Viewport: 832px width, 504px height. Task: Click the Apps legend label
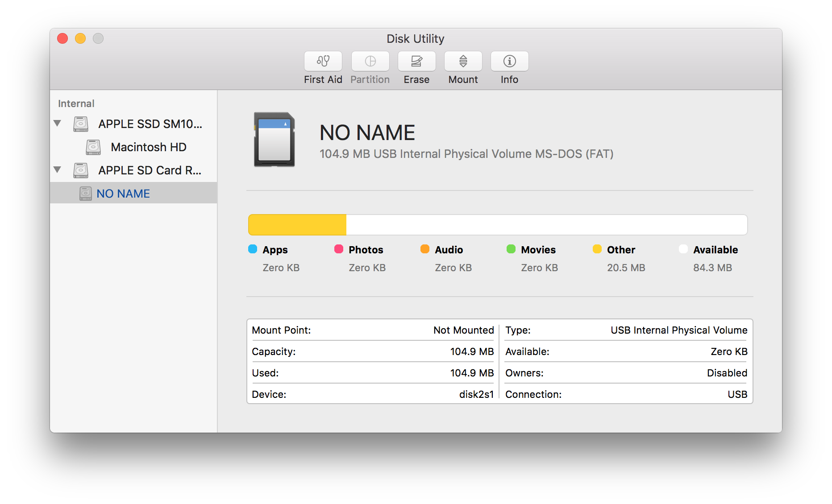coord(275,250)
